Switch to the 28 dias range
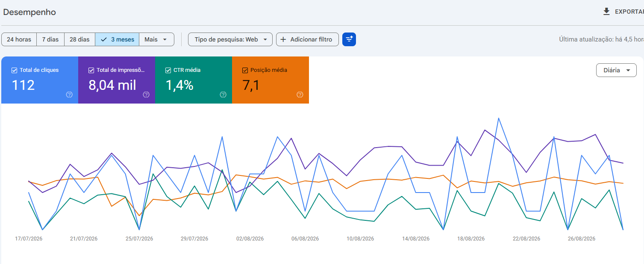The width and height of the screenshot is (644, 264). coord(79,39)
